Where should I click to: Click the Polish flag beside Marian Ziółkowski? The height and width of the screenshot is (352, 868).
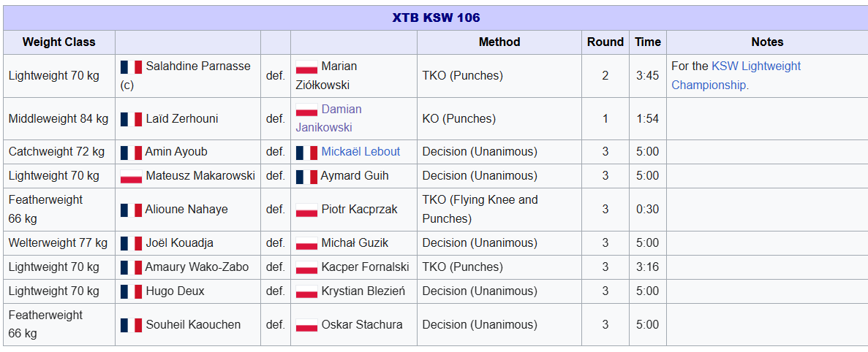tap(306, 67)
